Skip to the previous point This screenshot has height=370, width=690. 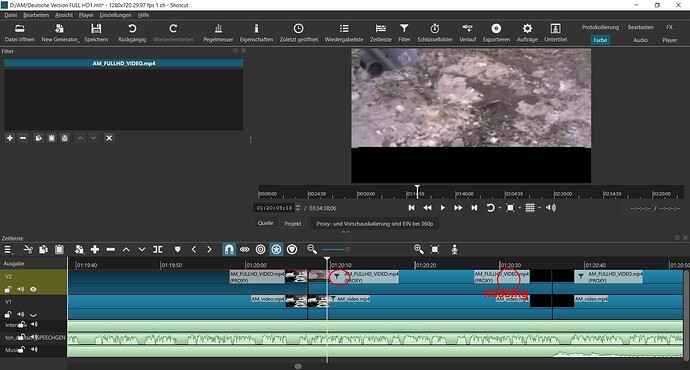411,208
